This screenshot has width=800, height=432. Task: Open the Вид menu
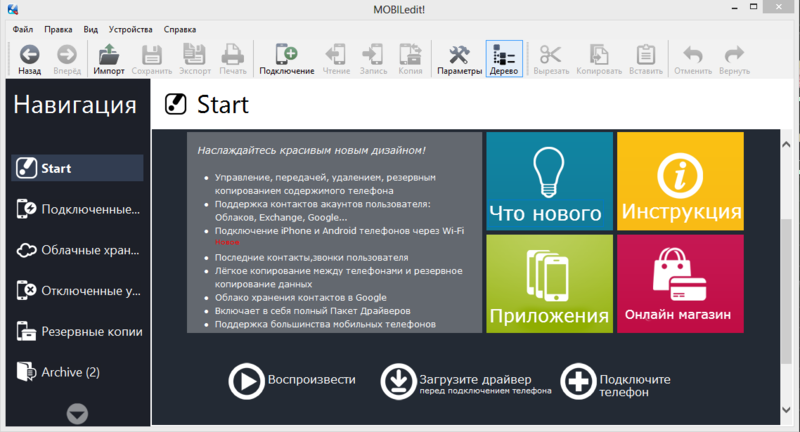pyautogui.click(x=90, y=30)
